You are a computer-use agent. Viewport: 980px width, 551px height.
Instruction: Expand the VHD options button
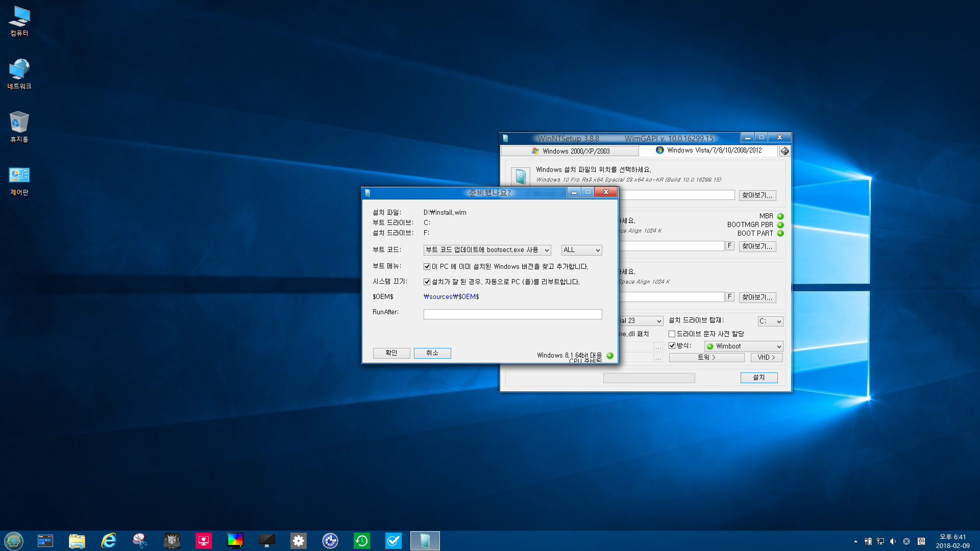pyautogui.click(x=766, y=358)
